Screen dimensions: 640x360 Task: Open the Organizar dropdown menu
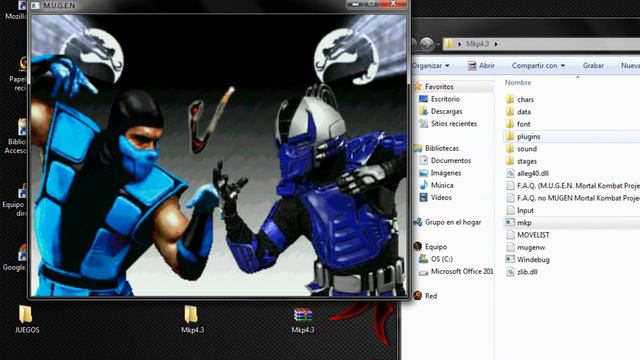pyautogui.click(x=431, y=65)
